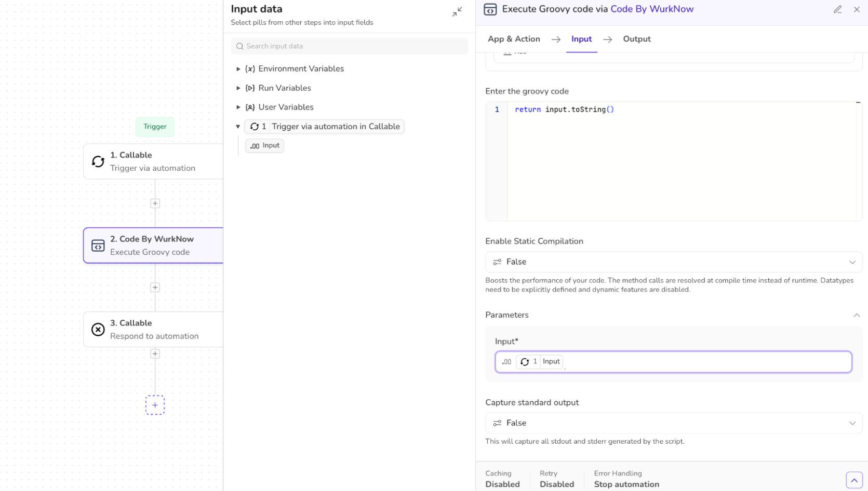The width and height of the screenshot is (868, 491).
Task: Open Capture standard output dropdown
Action: (674, 423)
